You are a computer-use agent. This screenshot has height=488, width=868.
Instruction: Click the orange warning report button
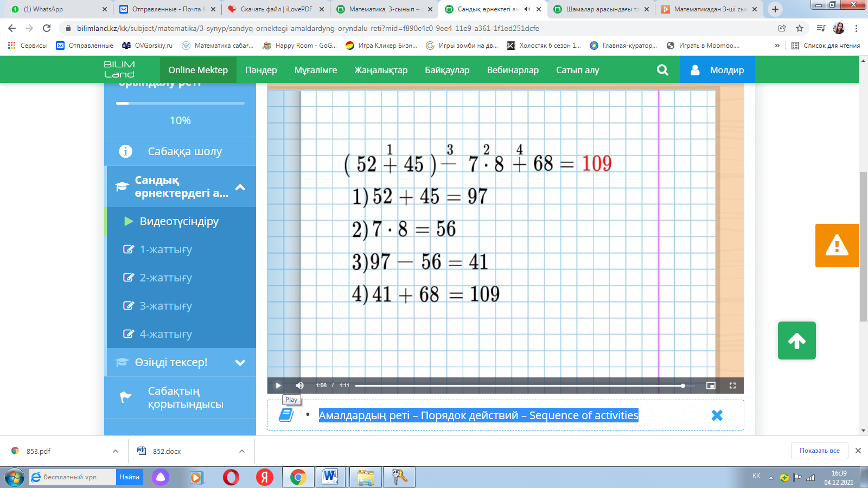(837, 245)
